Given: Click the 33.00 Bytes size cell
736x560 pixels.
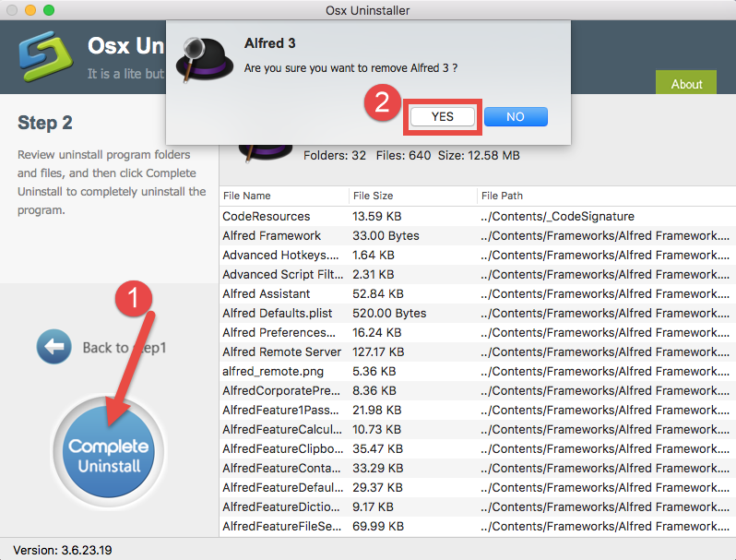Looking at the screenshot, I should point(386,235).
